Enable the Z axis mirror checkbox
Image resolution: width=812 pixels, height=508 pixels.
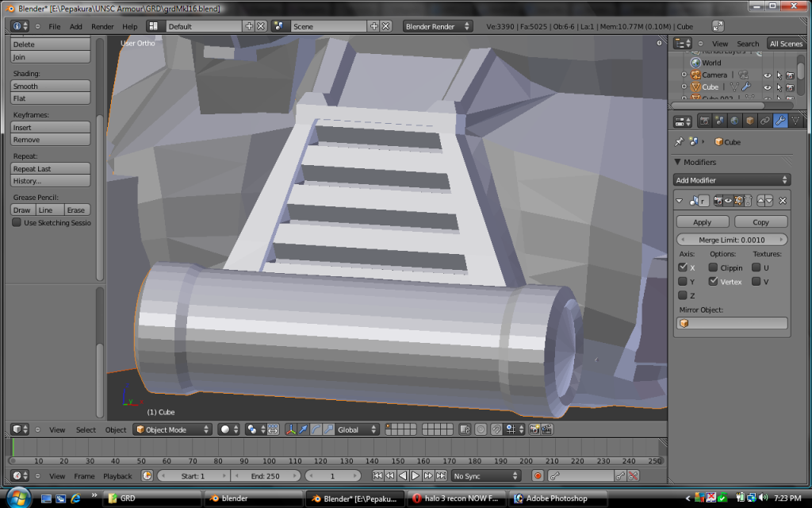coord(683,295)
